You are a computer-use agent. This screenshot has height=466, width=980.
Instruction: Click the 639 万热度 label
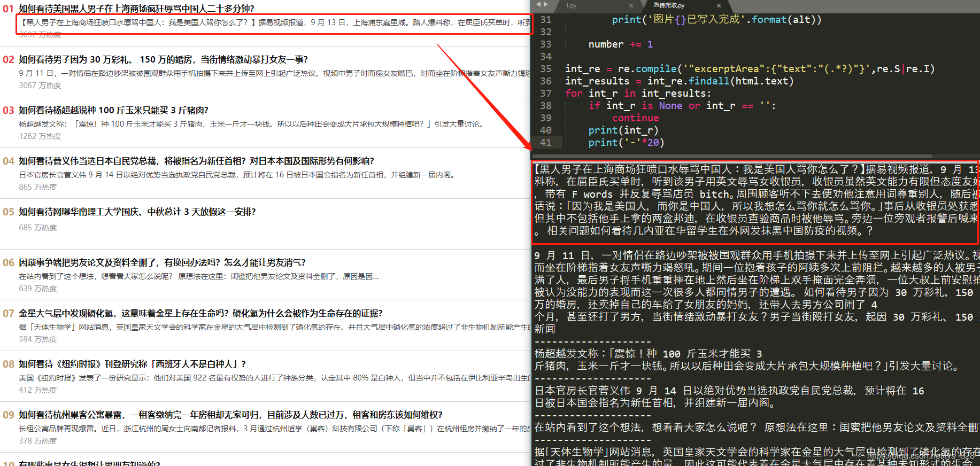pyautogui.click(x=37, y=289)
